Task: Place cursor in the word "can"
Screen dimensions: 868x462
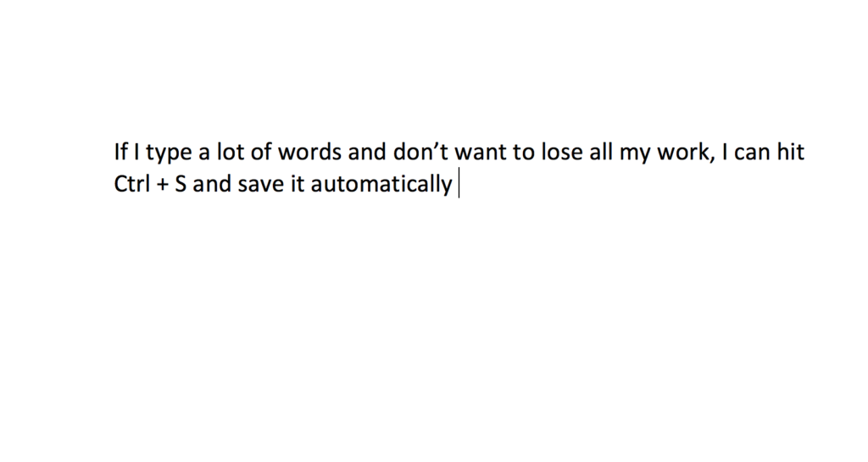Action: (753, 153)
